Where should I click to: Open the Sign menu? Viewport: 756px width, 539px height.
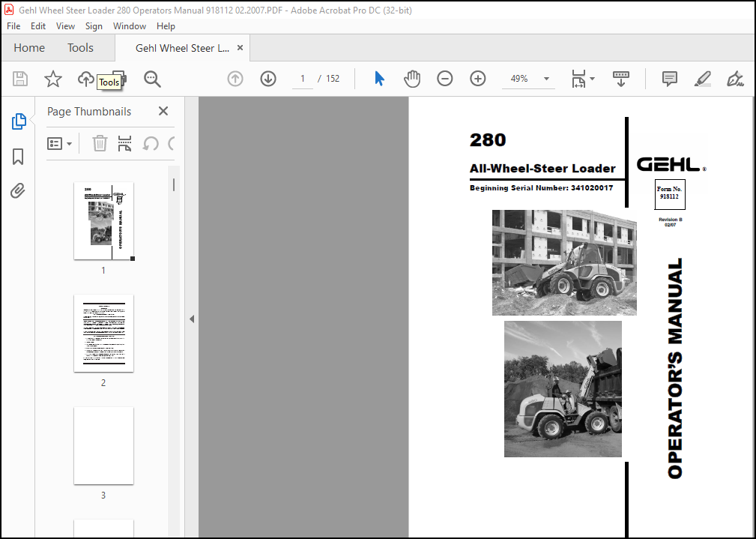pos(94,26)
